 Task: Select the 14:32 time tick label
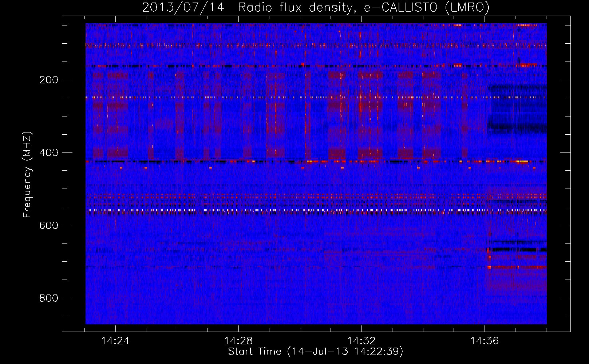coord(361,341)
